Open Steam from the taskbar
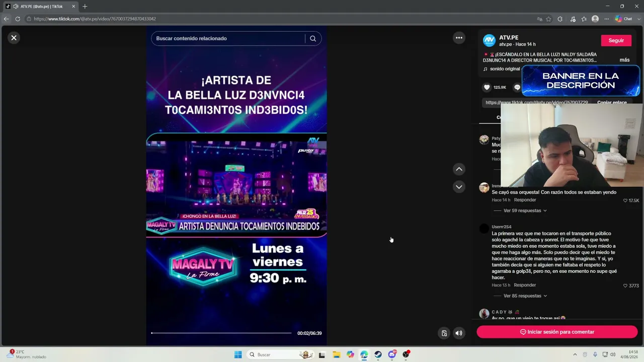 coord(378,354)
